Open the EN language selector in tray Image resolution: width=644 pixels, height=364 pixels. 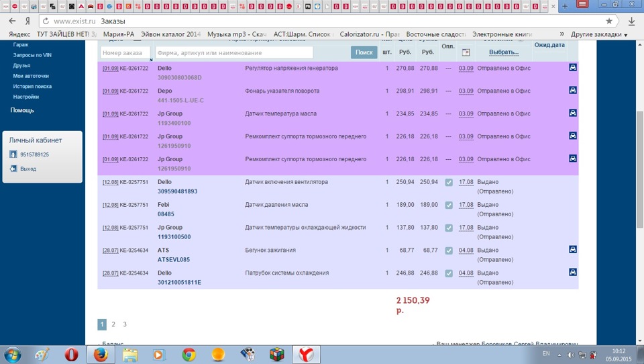click(546, 354)
